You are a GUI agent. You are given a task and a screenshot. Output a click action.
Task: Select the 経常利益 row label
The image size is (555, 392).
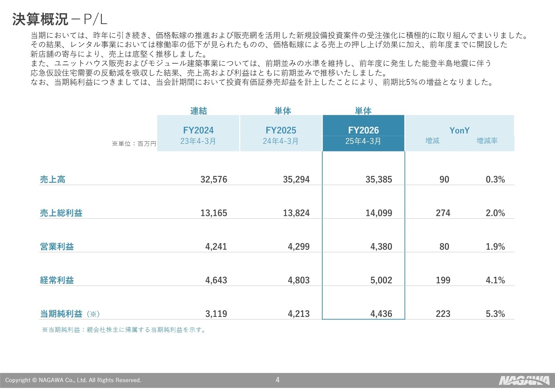(x=57, y=280)
